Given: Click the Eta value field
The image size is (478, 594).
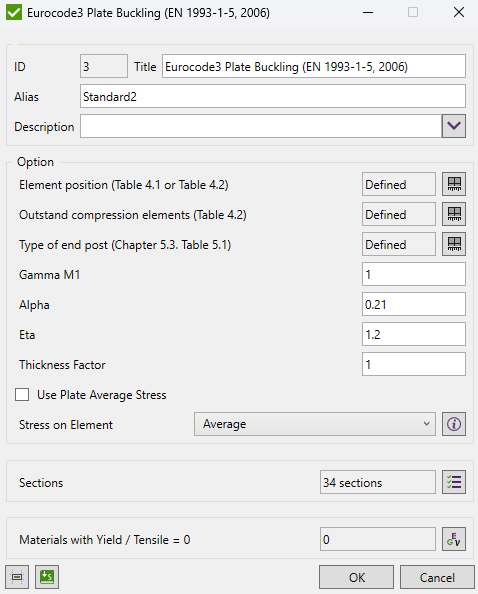Looking at the screenshot, I should coord(414,334).
